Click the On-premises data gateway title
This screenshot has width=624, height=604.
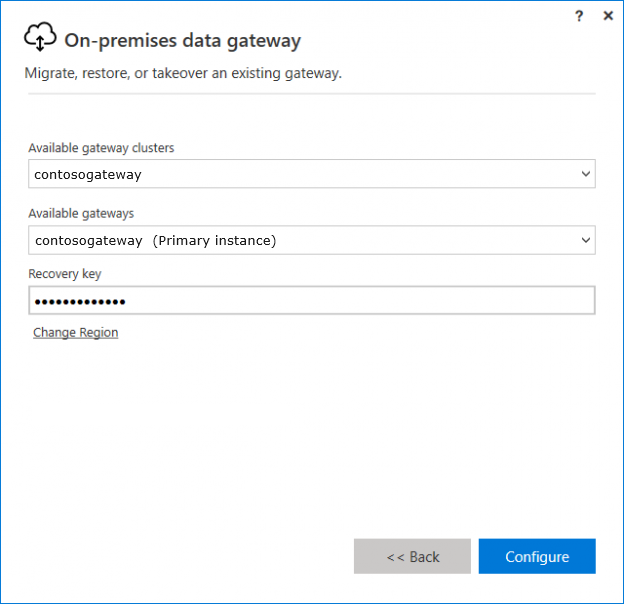coord(182,41)
